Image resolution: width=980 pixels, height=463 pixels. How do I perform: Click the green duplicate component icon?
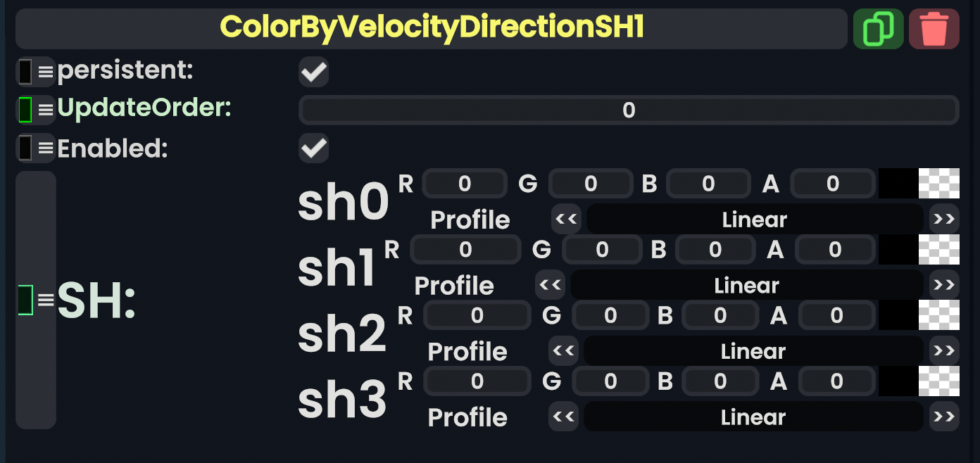point(878,29)
